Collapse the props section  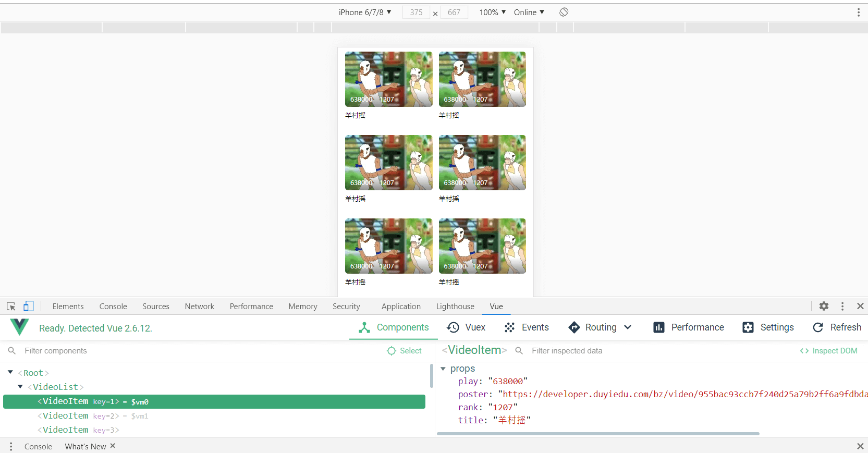point(443,369)
